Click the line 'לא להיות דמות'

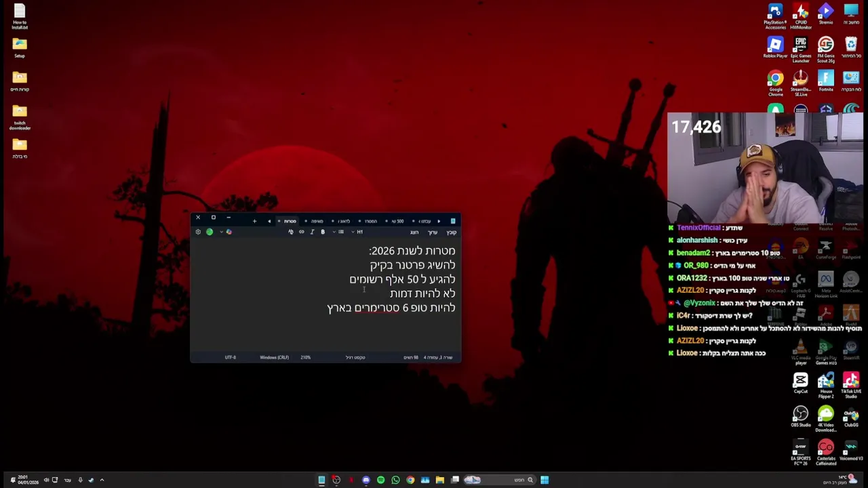point(422,293)
